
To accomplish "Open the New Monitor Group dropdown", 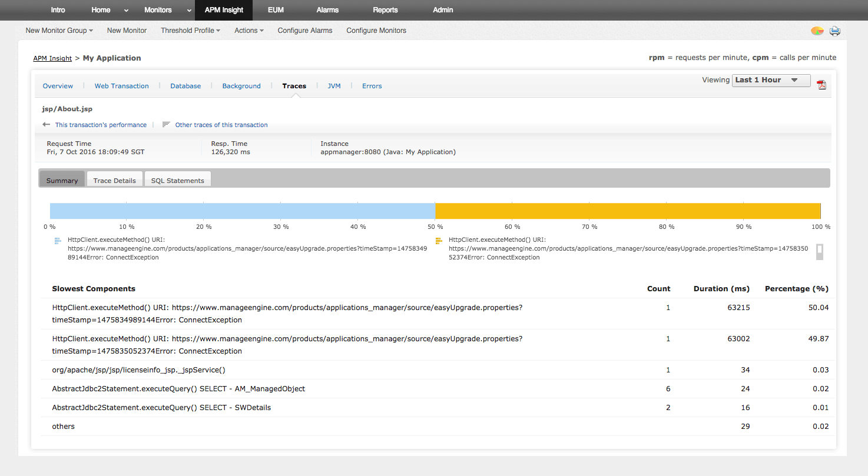I will click(59, 31).
